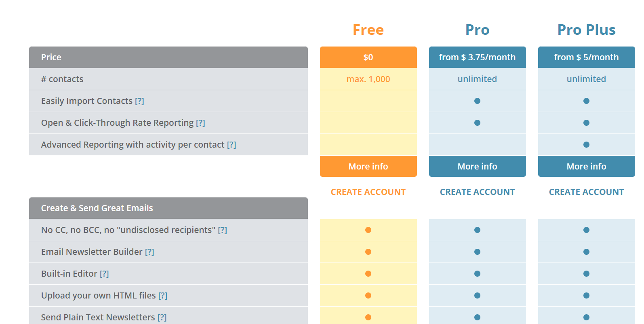Click help marker beside Advanced Reporting

[x=232, y=145]
